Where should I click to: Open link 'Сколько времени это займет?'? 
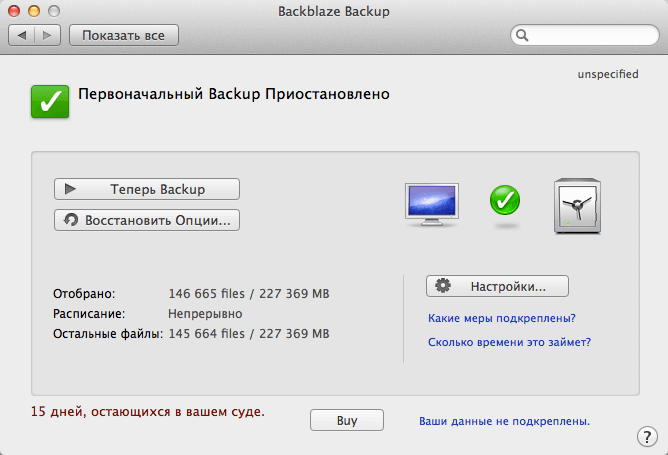click(510, 342)
